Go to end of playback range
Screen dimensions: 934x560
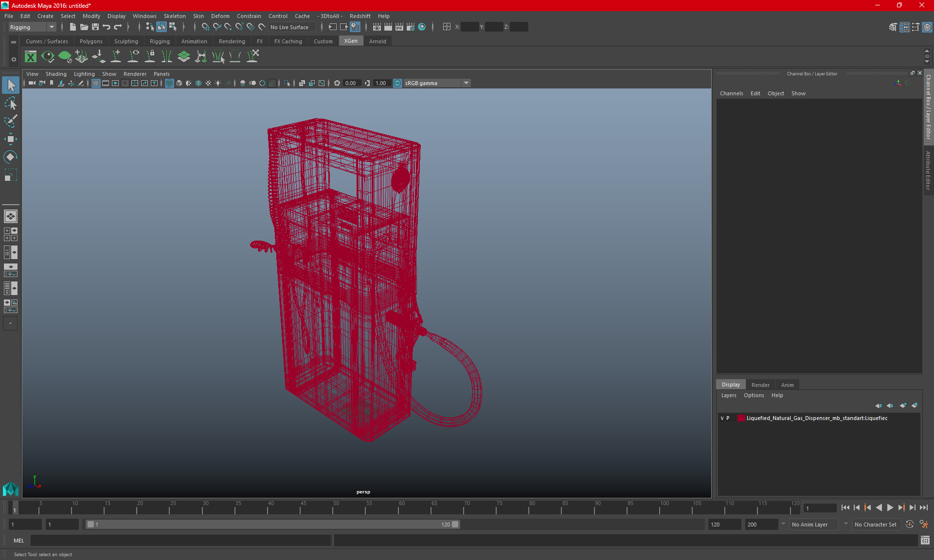pos(923,507)
